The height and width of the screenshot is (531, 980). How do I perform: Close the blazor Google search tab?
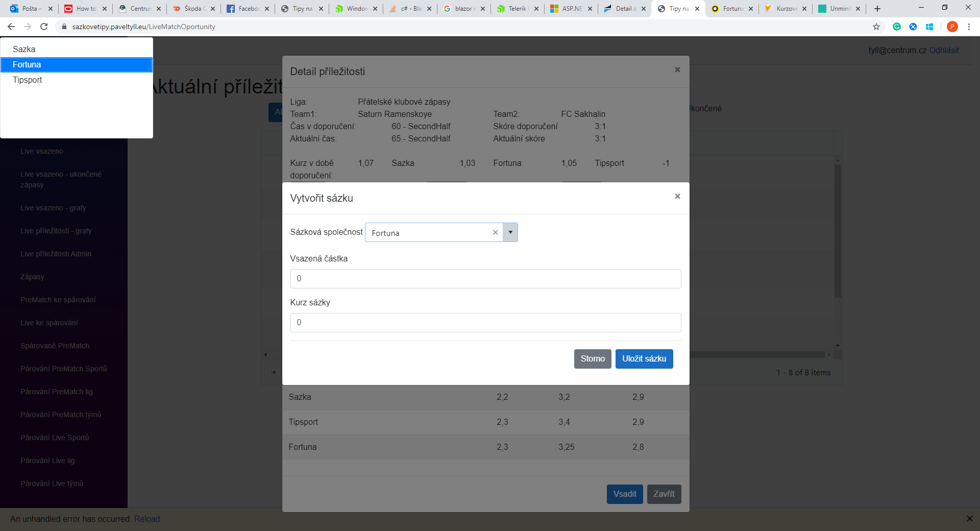pos(483,9)
